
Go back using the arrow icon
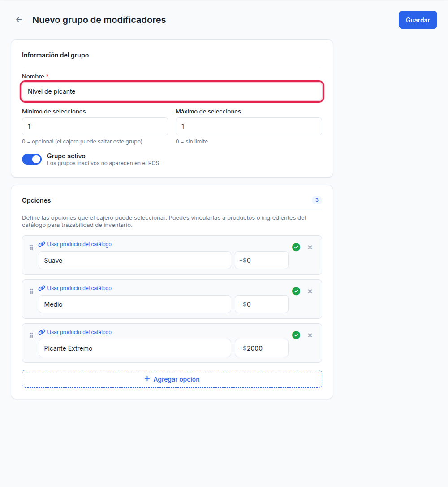point(19,20)
